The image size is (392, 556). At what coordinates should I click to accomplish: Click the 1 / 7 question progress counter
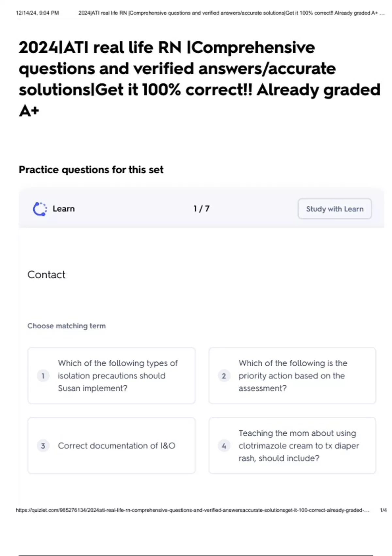tap(201, 209)
